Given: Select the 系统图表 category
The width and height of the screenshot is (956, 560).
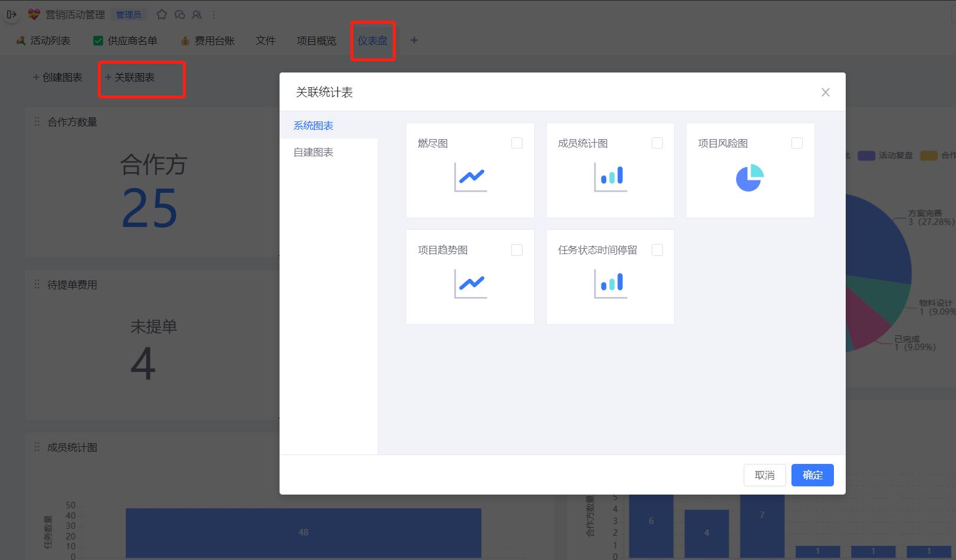Looking at the screenshot, I should point(328,126).
